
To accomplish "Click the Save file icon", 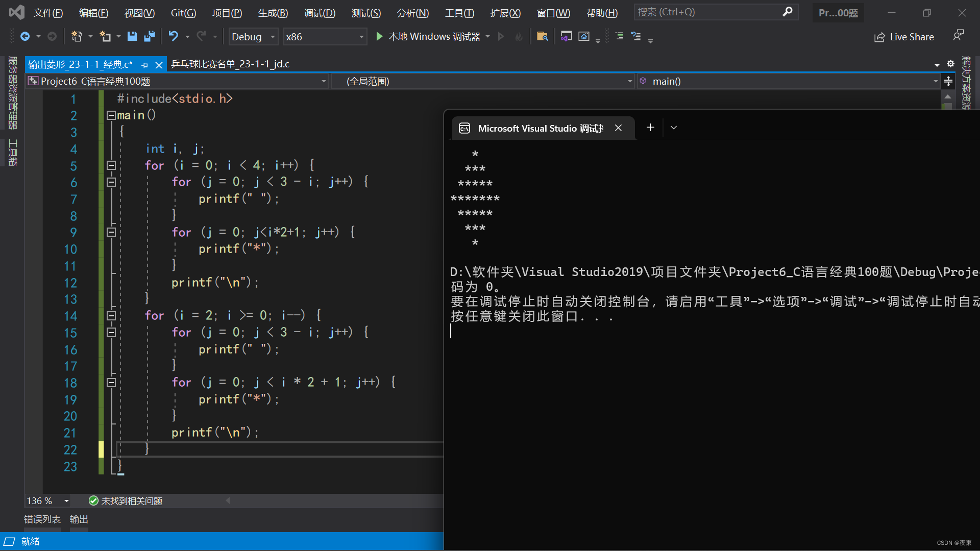I will pyautogui.click(x=132, y=36).
